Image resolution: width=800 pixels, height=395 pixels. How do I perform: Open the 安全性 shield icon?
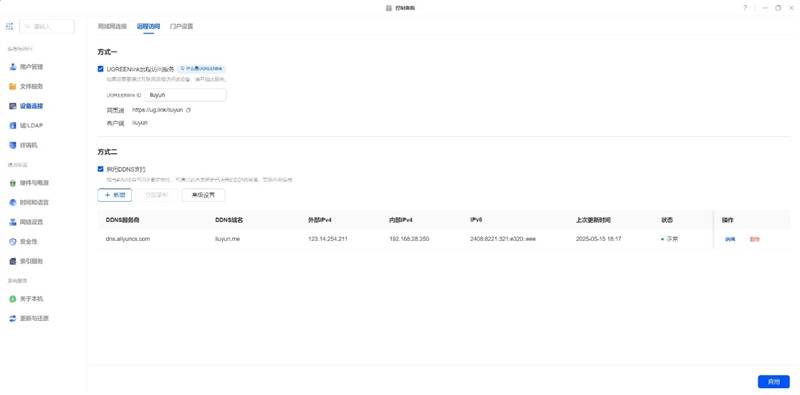point(13,241)
